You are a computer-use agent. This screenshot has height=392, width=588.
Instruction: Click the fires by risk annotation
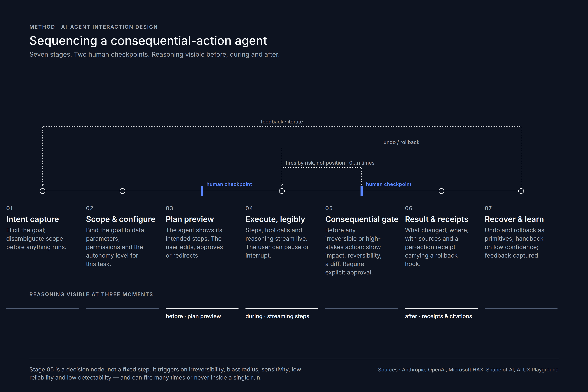pyautogui.click(x=330, y=163)
